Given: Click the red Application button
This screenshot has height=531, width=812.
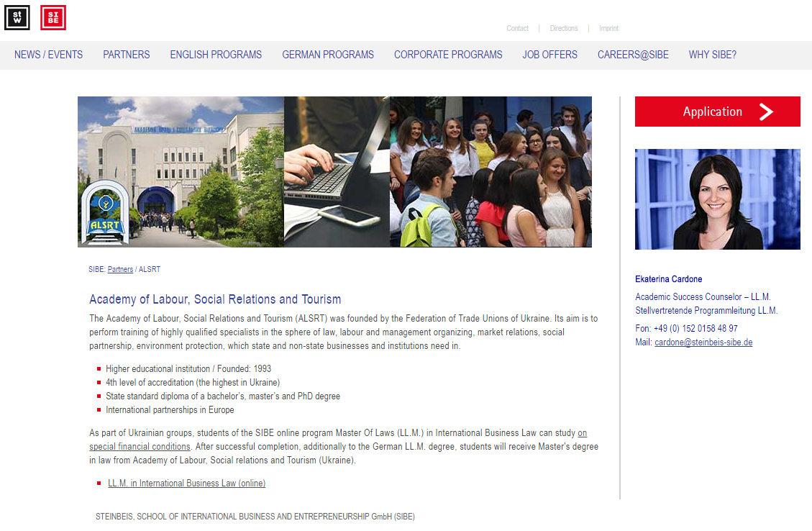Looking at the screenshot, I should tap(718, 112).
